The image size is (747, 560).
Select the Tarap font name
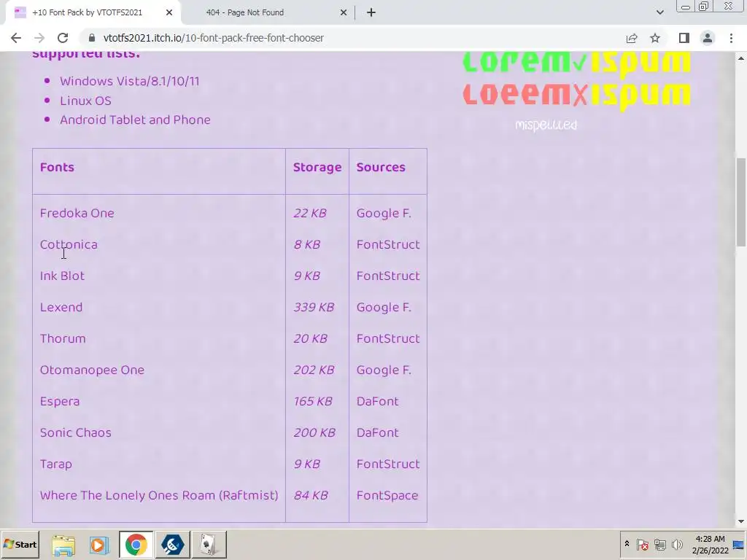(56, 464)
